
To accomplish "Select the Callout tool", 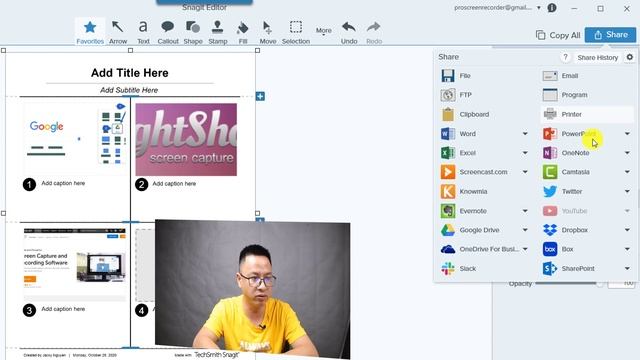I will click(x=168, y=32).
